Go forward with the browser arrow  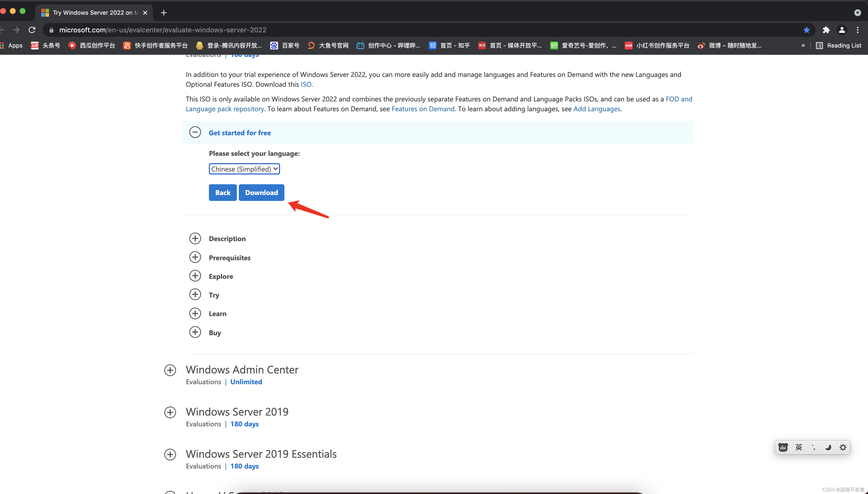coord(16,30)
